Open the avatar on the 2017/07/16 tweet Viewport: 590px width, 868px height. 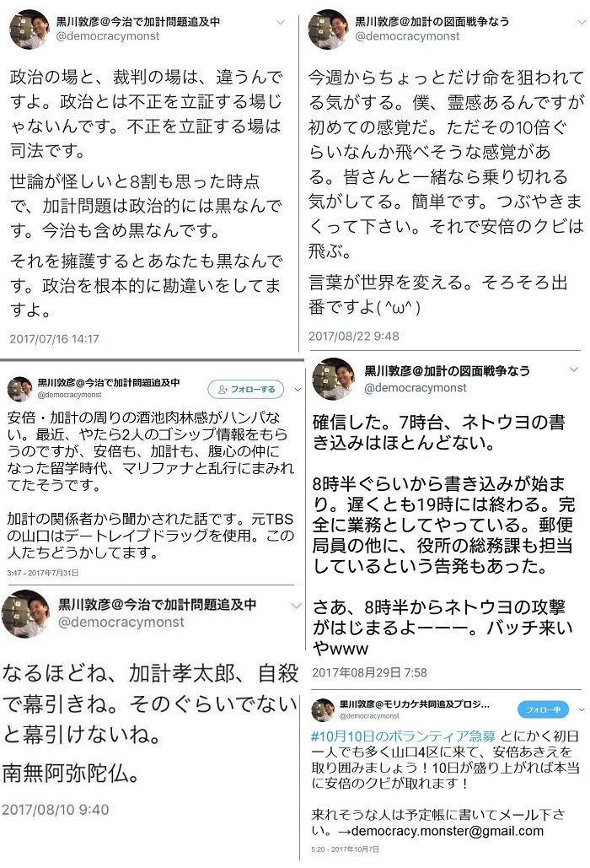coord(29,29)
